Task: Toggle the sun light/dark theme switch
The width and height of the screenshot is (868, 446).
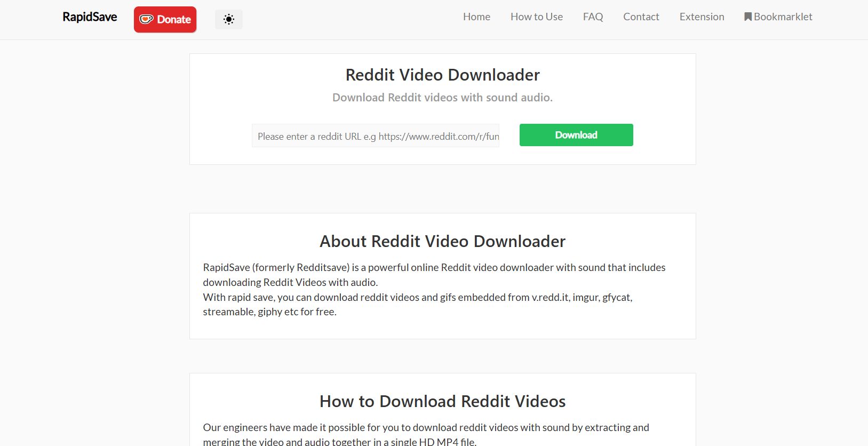Action: pyautogui.click(x=229, y=20)
